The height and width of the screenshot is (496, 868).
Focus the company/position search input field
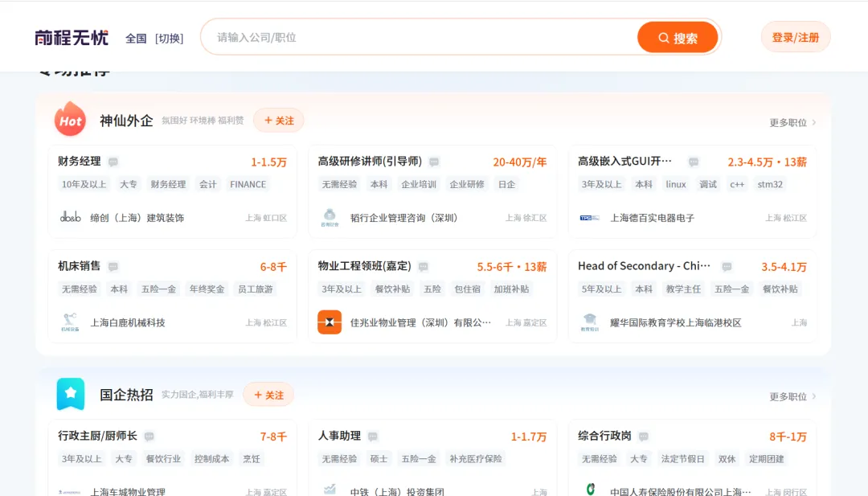tap(420, 37)
